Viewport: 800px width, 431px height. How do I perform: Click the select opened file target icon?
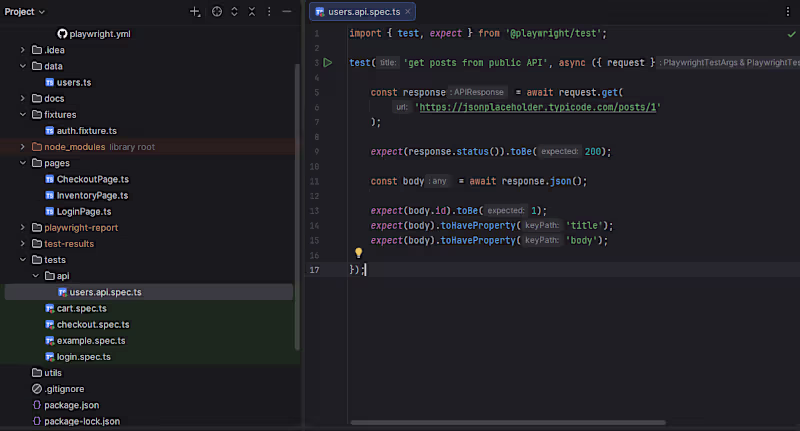[217, 12]
